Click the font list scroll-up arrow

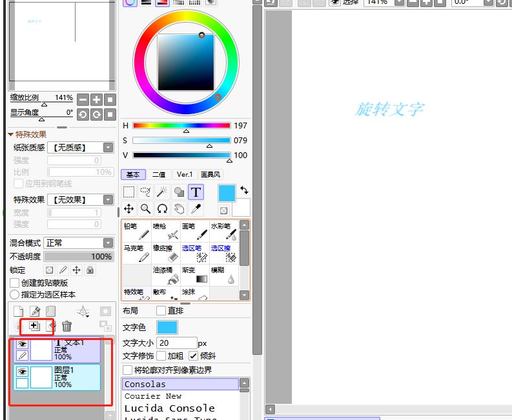244,383
